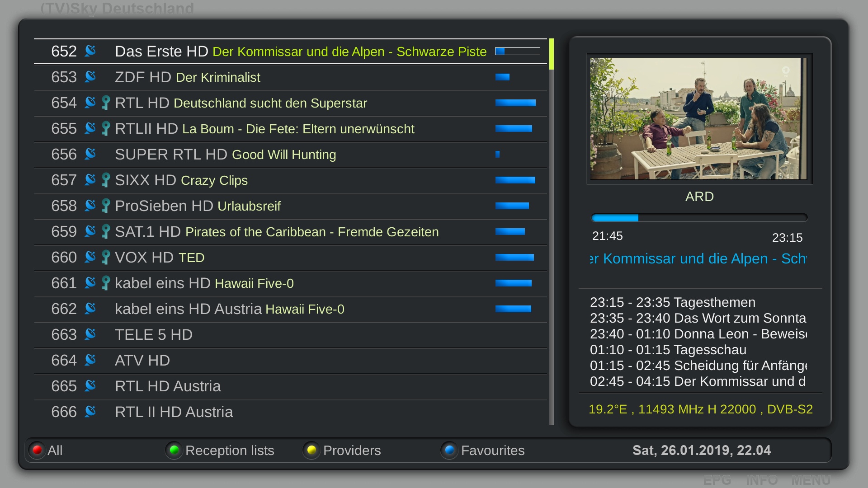Image resolution: width=868 pixels, height=488 pixels.
Task: Click the key icon beside VOX HD
Action: (x=105, y=257)
